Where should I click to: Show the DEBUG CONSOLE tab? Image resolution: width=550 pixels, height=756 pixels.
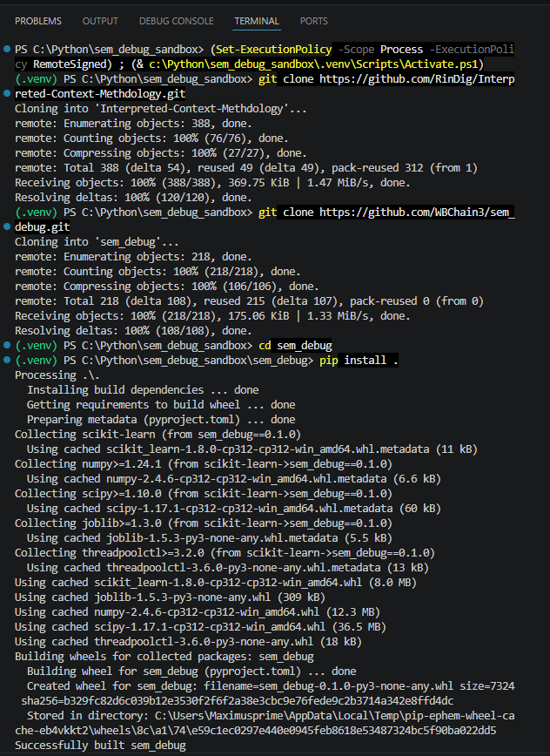[177, 21]
